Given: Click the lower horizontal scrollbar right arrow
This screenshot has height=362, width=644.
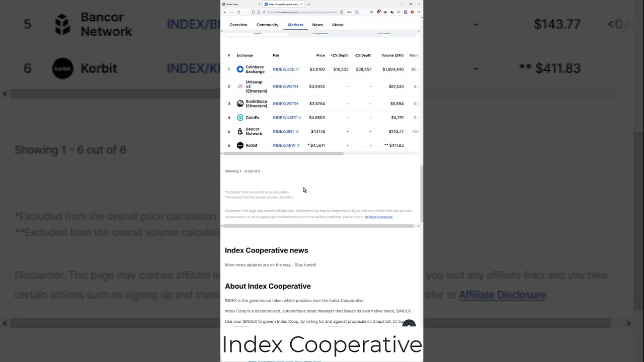Looking at the screenshot, I should click(419, 226).
